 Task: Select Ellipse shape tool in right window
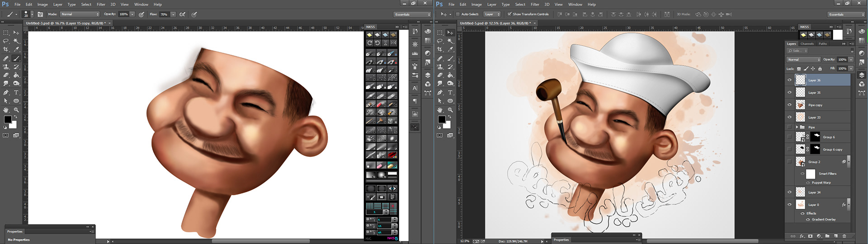[x=450, y=101]
